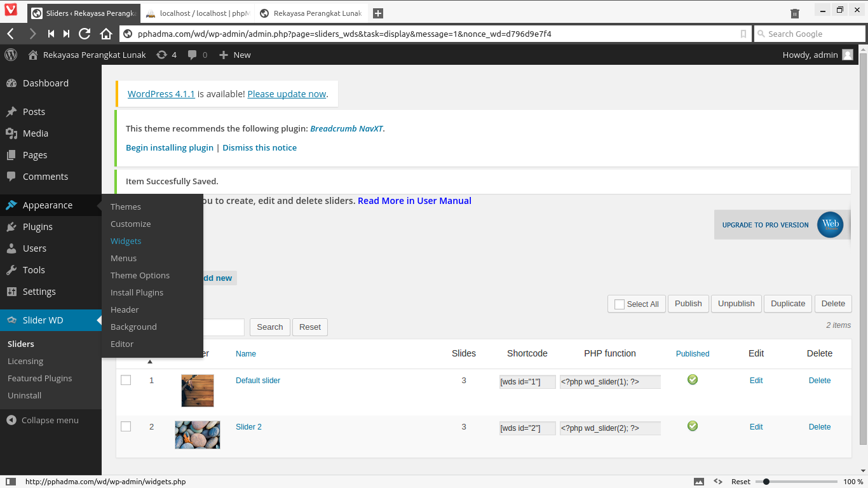This screenshot has width=868, height=488.
Task: Click the Reset button beside Search
Action: point(310,327)
